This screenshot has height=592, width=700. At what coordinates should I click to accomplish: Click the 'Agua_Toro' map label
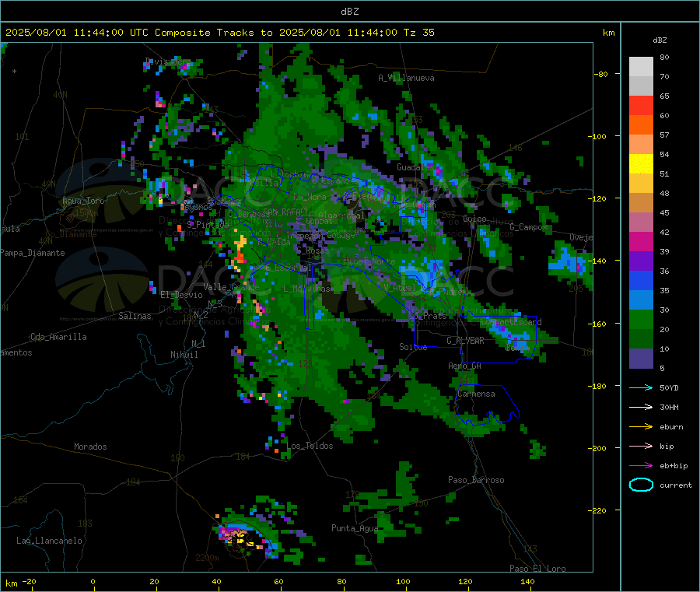(x=83, y=201)
